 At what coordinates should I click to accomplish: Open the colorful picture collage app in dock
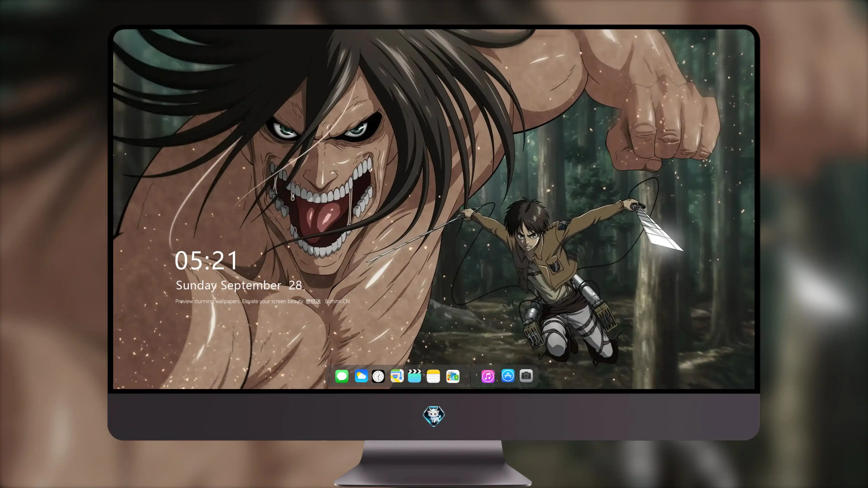pyautogui.click(x=453, y=376)
